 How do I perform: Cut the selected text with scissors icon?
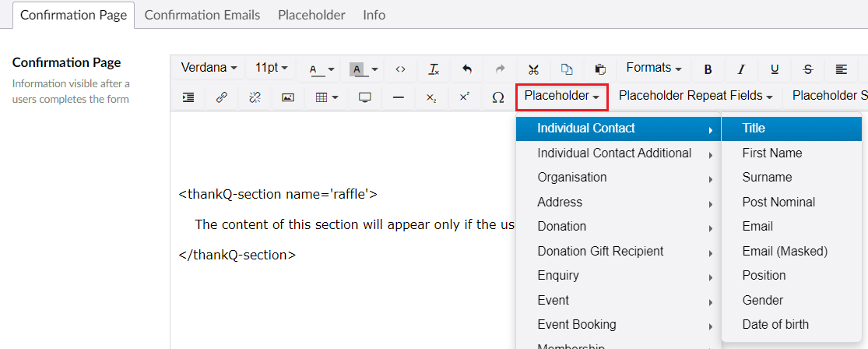533,69
